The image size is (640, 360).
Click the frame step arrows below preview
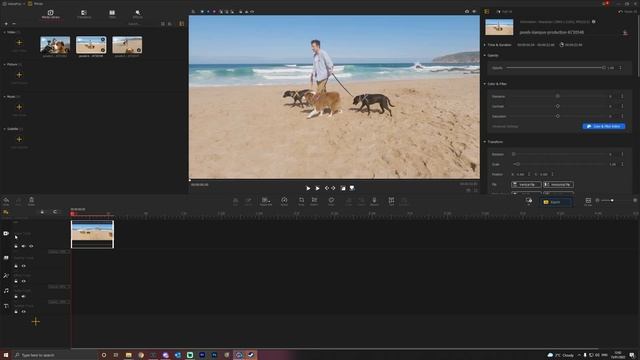coord(330,188)
